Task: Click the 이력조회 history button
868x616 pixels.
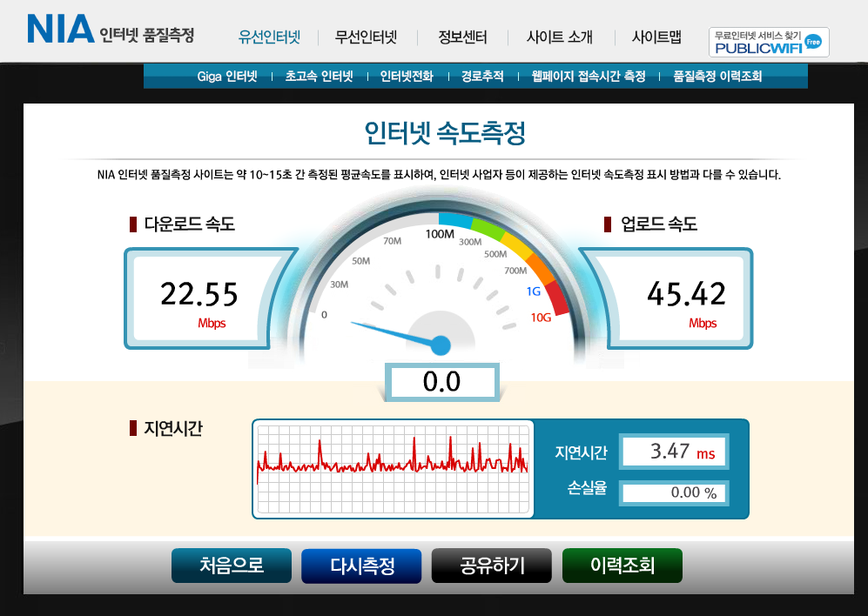Action: [x=622, y=566]
